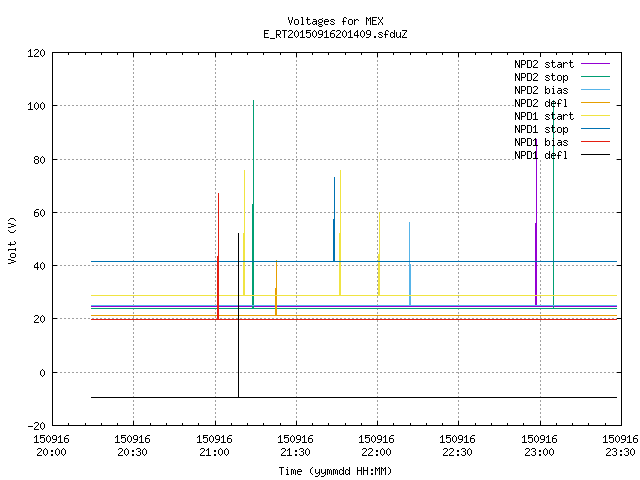The height and width of the screenshot is (480, 640).
Task: Select the yellow NPD1 start legend line sample
Action: [x=595, y=116]
